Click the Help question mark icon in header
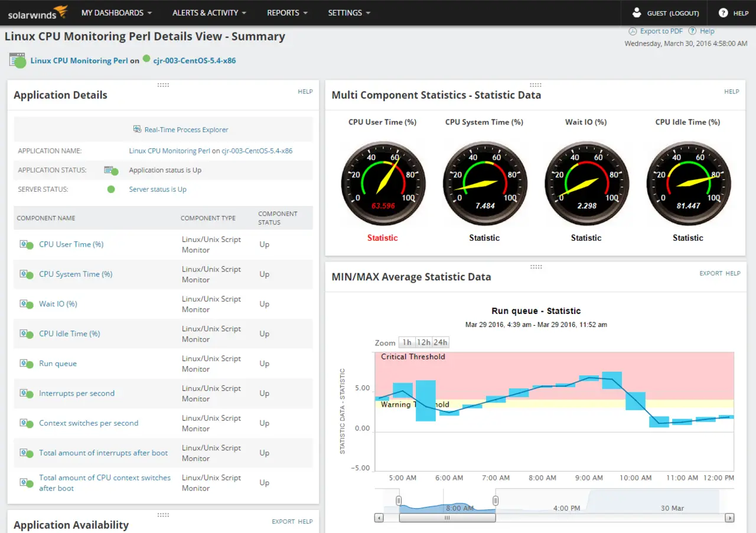 723,12
